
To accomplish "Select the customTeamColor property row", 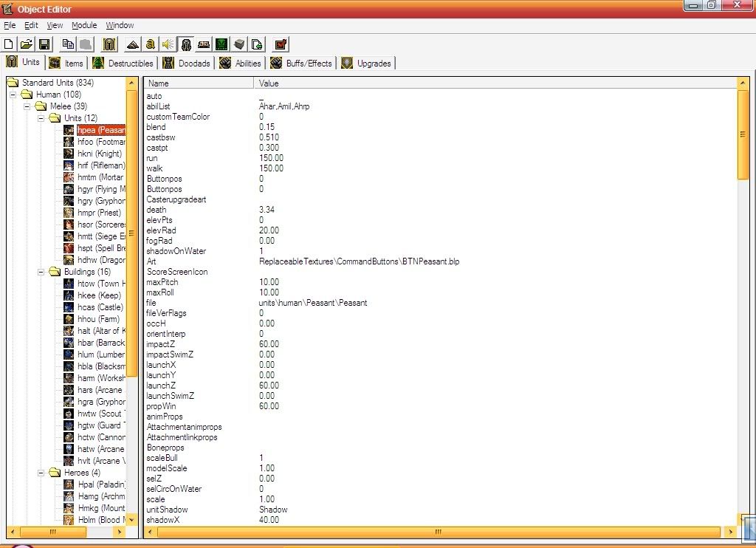I will tap(440, 117).
